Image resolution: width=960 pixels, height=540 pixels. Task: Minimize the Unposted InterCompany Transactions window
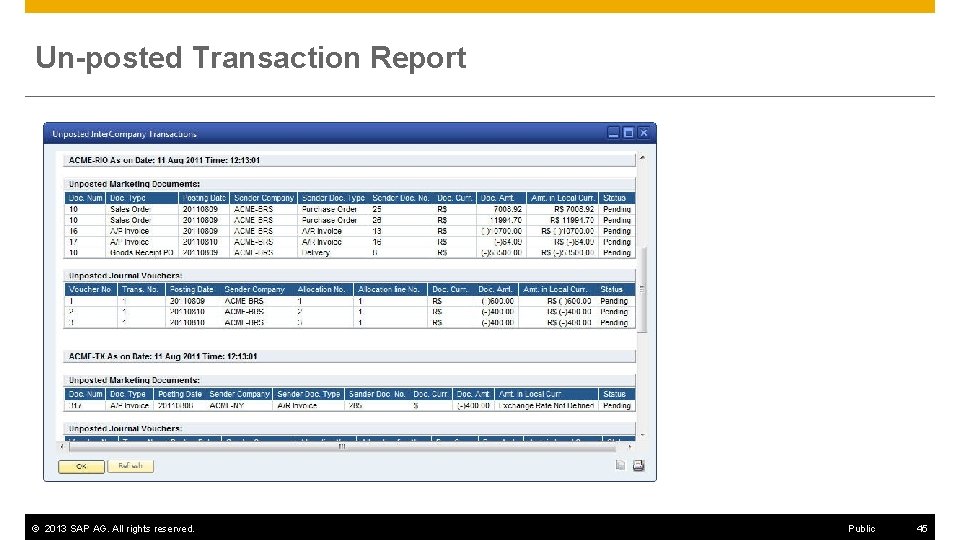[613, 133]
